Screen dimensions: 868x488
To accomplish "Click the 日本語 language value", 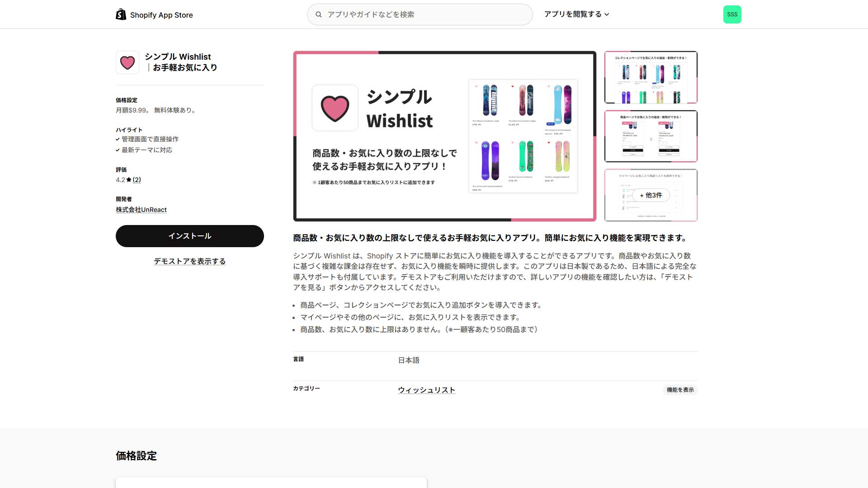I will point(409,360).
